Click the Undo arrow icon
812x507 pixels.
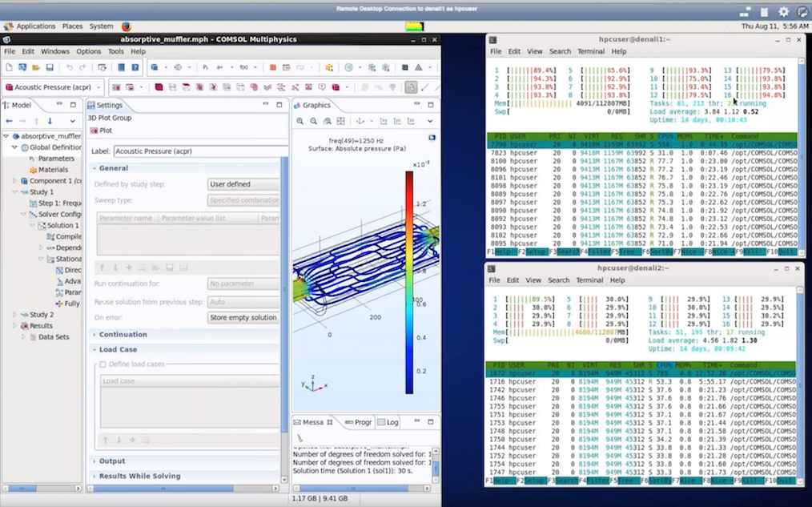[x=70, y=68]
